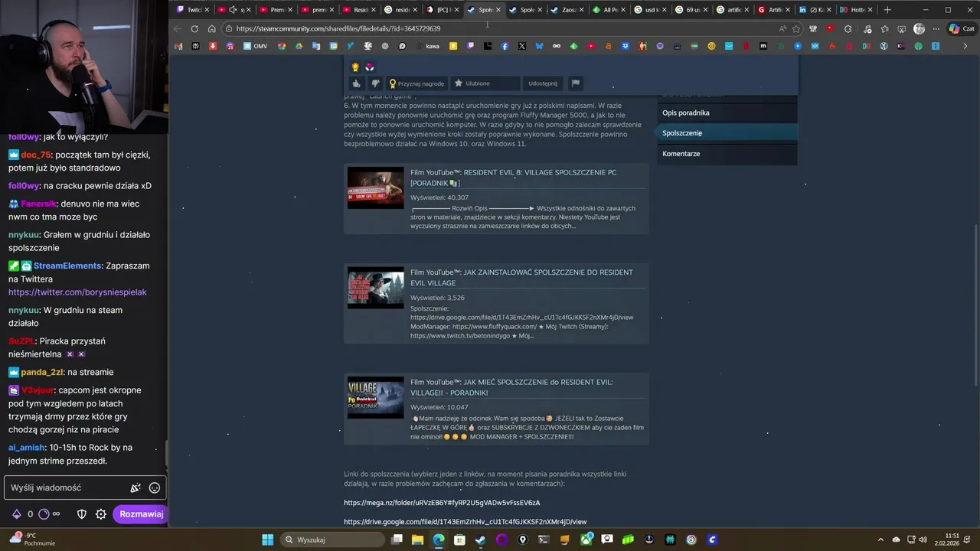The image size is (980, 551).
Task: Switch to the All Pe browser tab
Action: pyautogui.click(x=609, y=9)
